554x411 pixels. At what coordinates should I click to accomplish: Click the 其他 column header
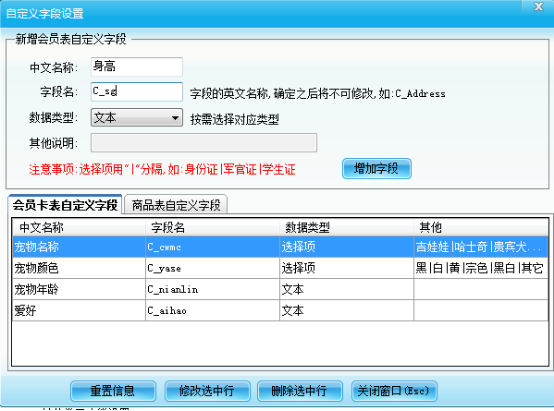click(481, 227)
